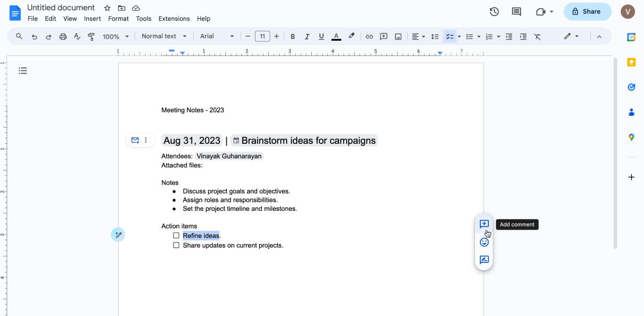
Task: Click the undo icon
Action: pyautogui.click(x=34, y=36)
